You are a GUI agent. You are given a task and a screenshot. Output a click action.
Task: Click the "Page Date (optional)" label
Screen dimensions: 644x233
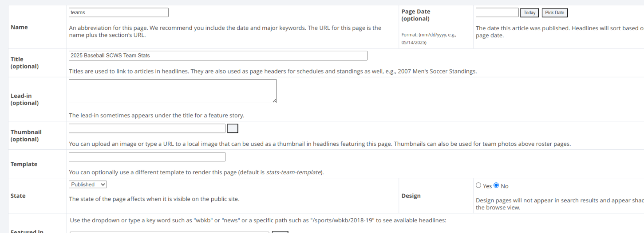click(415, 15)
